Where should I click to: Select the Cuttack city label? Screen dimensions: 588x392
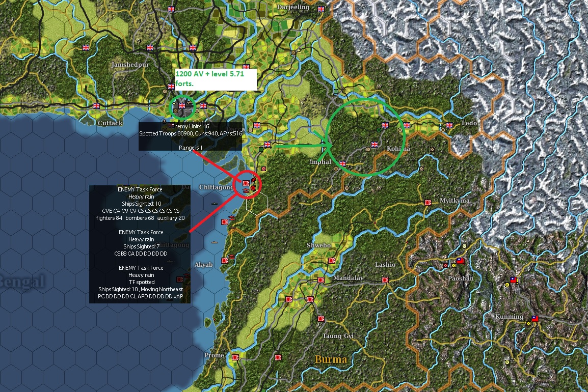pyautogui.click(x=110, y=123)
